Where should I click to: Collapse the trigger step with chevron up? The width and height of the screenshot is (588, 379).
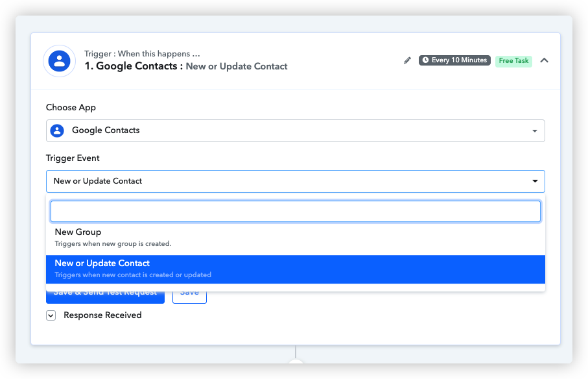(x=544, y=60)
